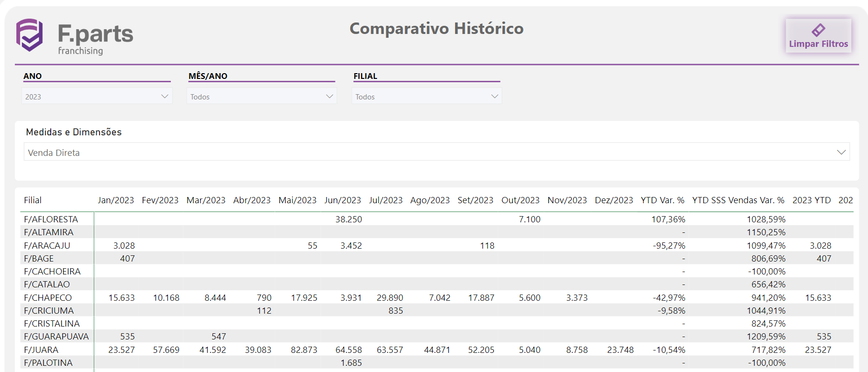
Task: Select the F/JUARA row label
Action: [x=41, y=350]
